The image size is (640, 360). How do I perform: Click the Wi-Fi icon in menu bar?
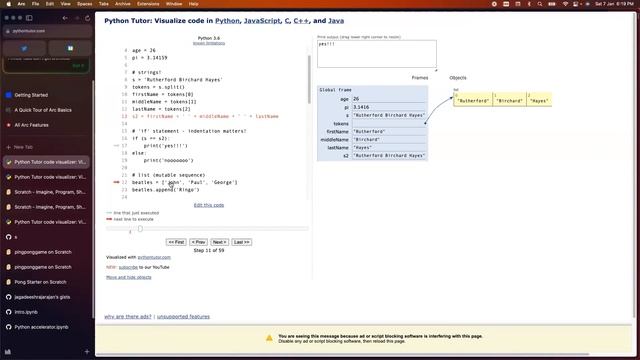[565, 4]
